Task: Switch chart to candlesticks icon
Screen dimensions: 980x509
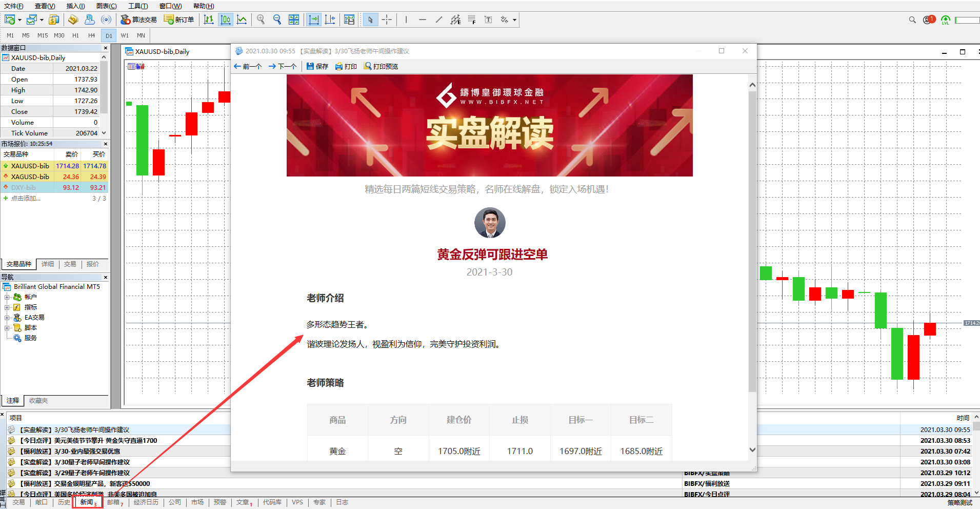Action: pyautogui.click(x=225, y=19)
